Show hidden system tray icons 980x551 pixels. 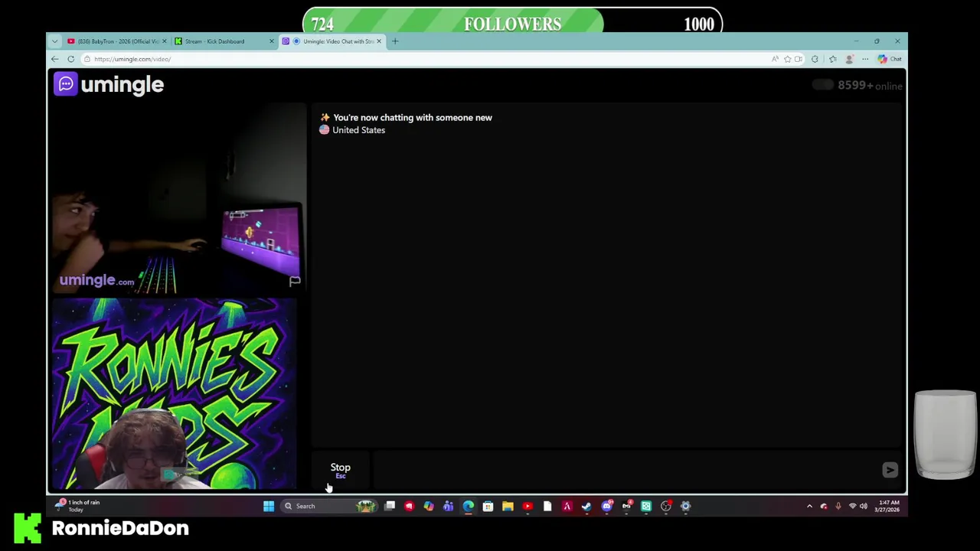click(809, 506)
